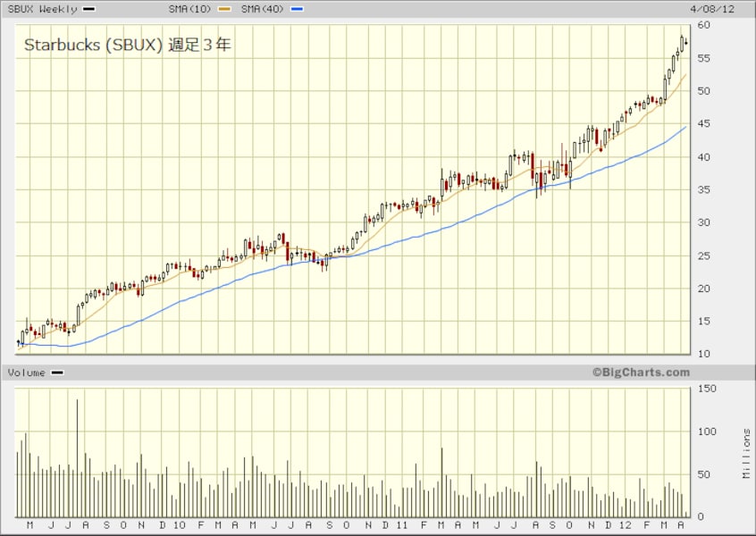The width and height of the screenshot is (756, 536).
Task: Select the "SBUX Weekly" header label
Action: [x=42, y=9]
